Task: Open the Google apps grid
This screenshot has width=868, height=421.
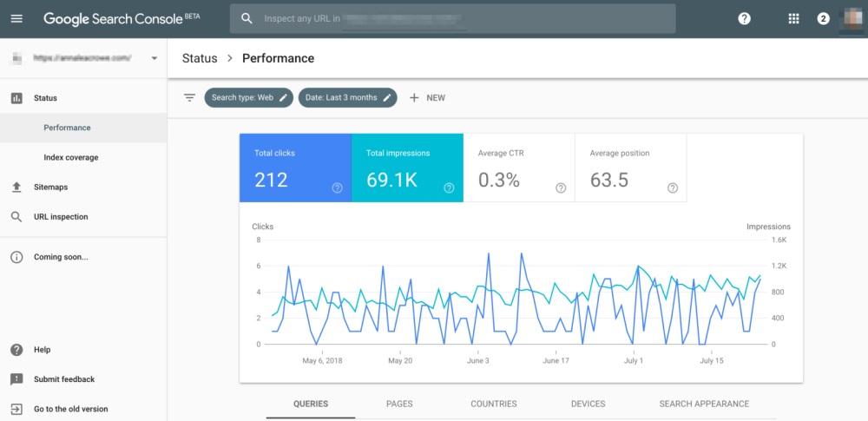Action: pyautogui.click(x=793, y=18)
